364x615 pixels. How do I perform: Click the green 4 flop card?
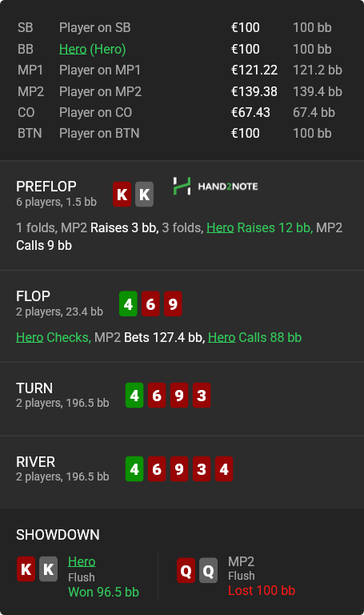[x=128, y=303]
